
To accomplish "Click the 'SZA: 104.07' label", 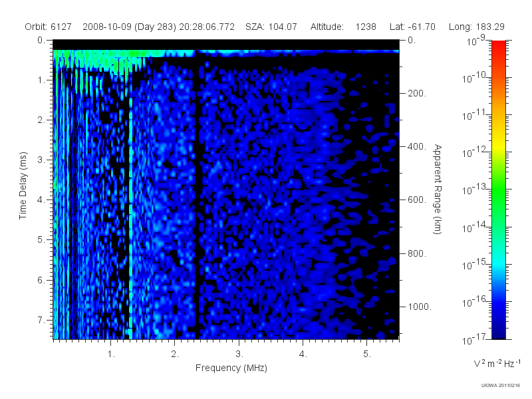I will (271, 27).
